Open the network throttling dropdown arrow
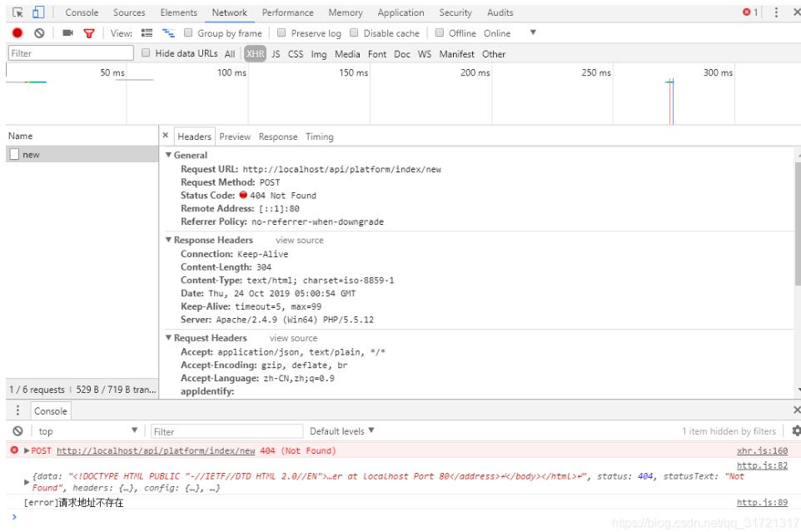801x532 pixels. tap(533, 33)
